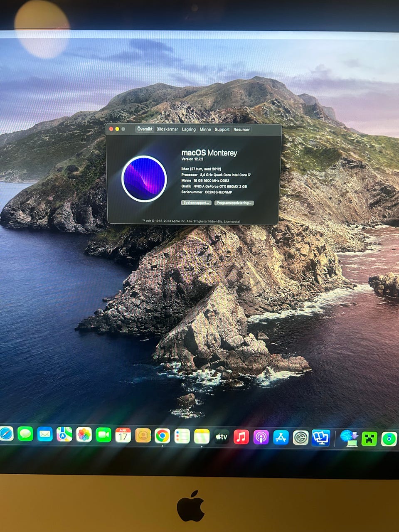Click the macOS Monterey title
This screenshot has width=399, height=532.
coord(209,153)
